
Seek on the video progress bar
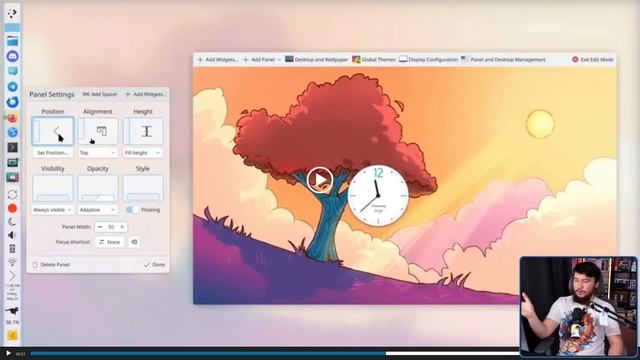point(274,353)
